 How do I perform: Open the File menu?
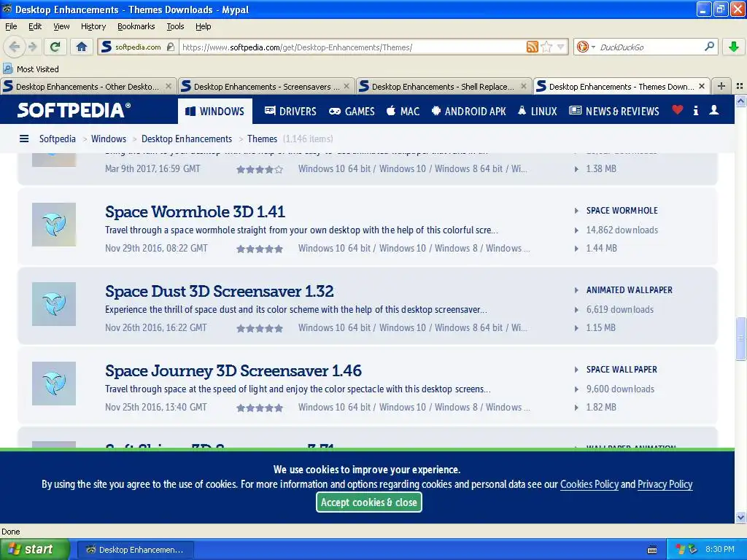[x=11, y=26]
